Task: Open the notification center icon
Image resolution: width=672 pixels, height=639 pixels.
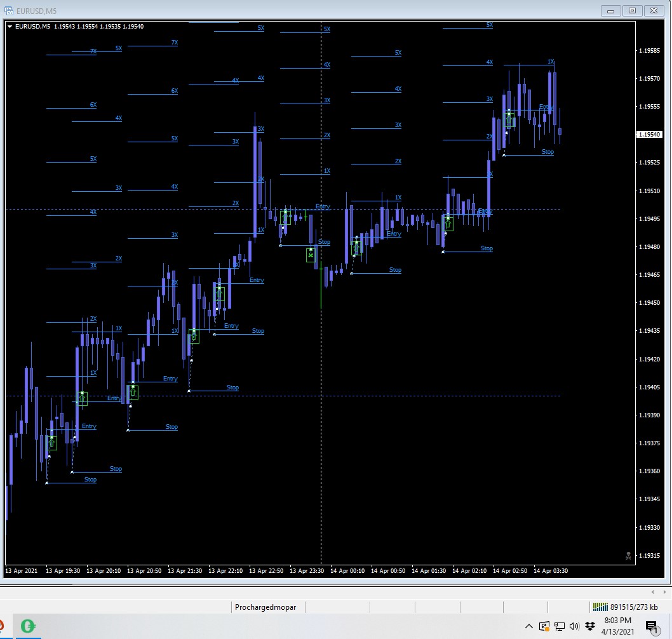Action: [652, 628]
